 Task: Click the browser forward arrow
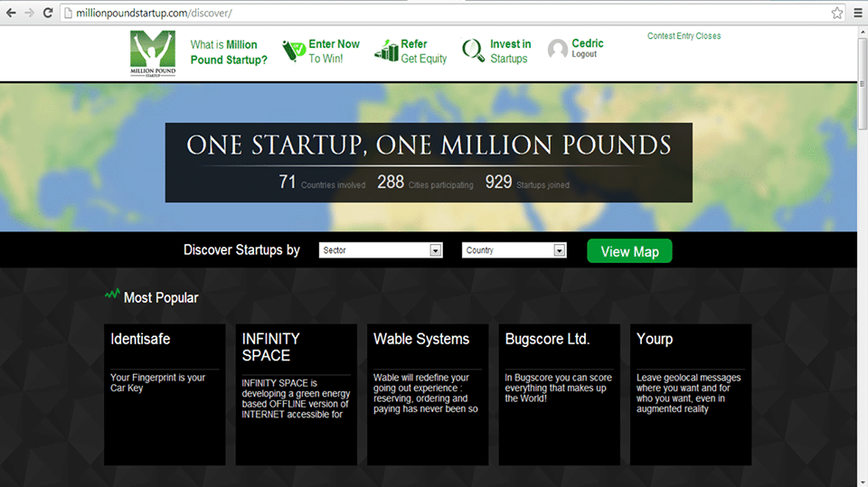[x=29, y=13]
